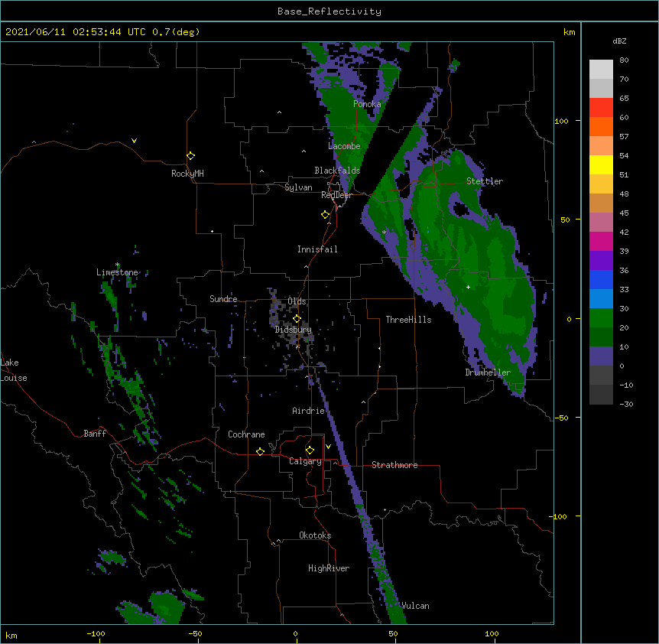The height and width of the screenshot is (644, 659).
Task: Click the Stettler map label
Action: 485,181
